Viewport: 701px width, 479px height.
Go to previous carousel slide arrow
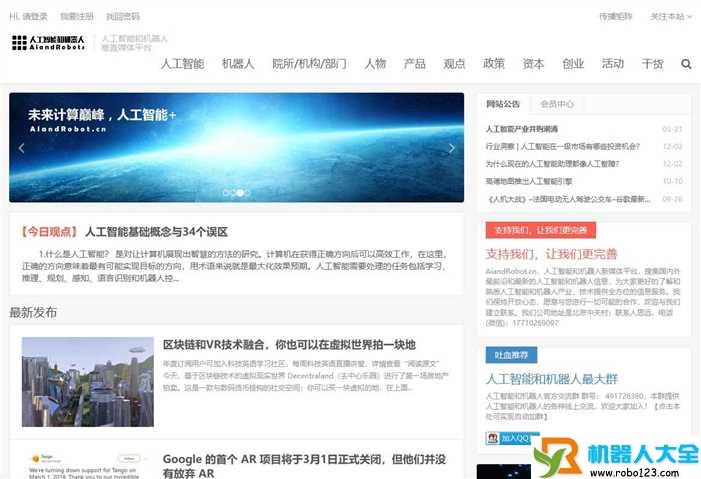click(x=21, y=148)
